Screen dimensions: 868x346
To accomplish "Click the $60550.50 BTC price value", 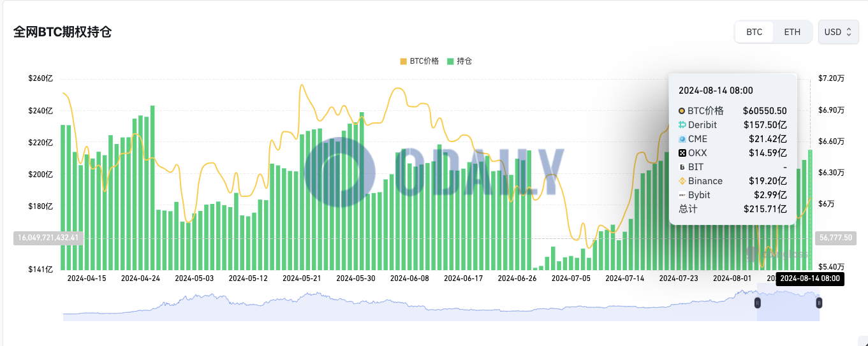I will [765, 111].
